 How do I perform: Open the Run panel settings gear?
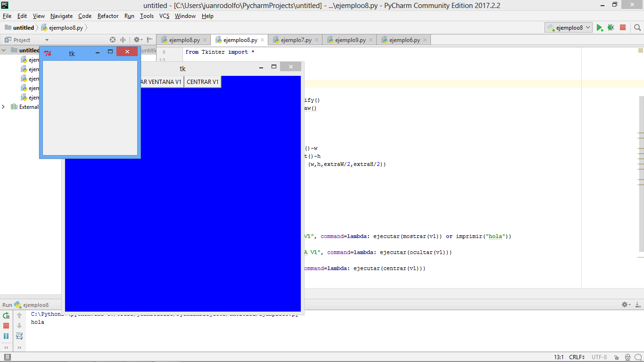pyautogui.click(x=625, y=304)
